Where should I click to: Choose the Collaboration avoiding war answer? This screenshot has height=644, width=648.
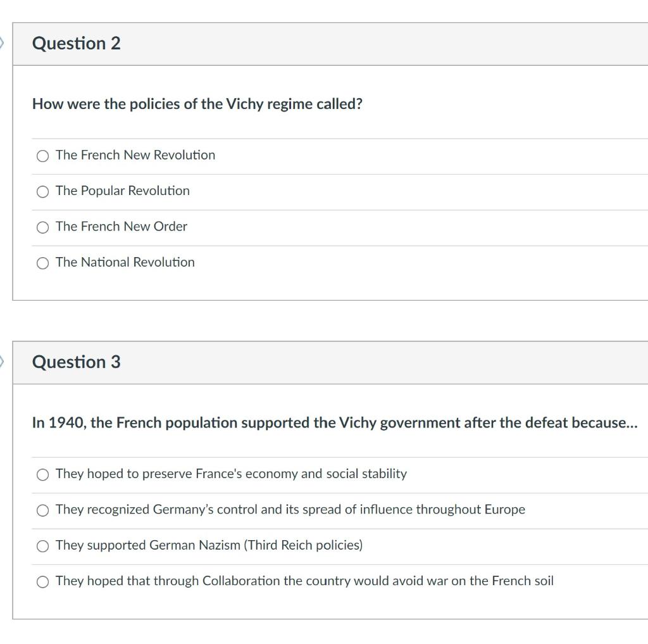pyautogui.click(x=42, y=581)
